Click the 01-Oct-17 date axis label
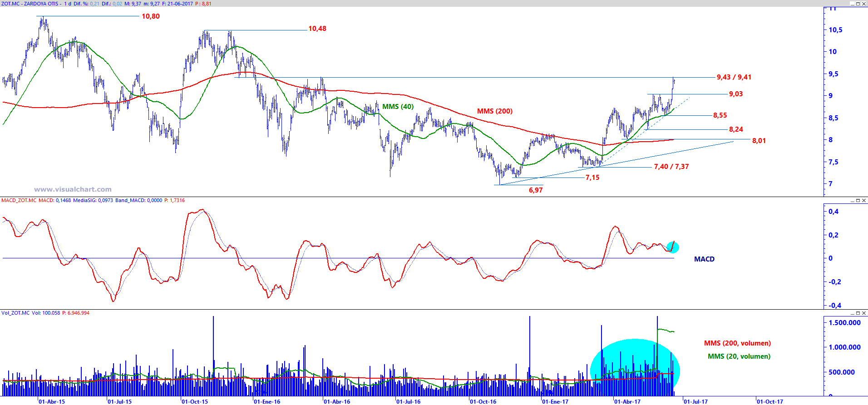The width and height of the screenshot is (868, 405). (x=770, y=401)
